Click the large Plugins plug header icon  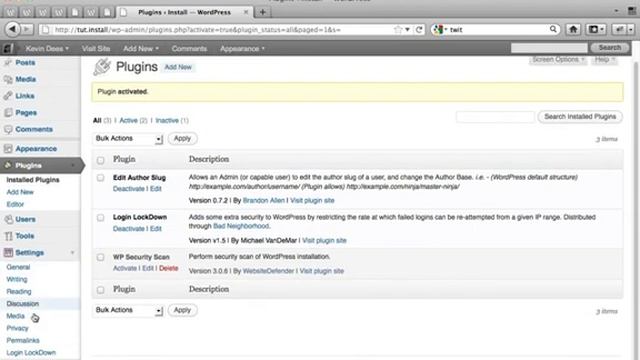102,67
